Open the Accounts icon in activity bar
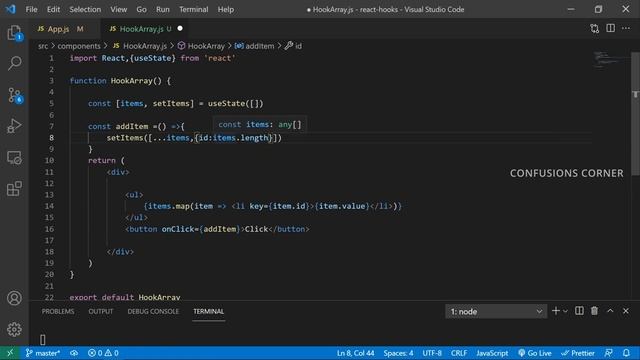Viewport: 640px width, 360px height. tap(14, 298)
